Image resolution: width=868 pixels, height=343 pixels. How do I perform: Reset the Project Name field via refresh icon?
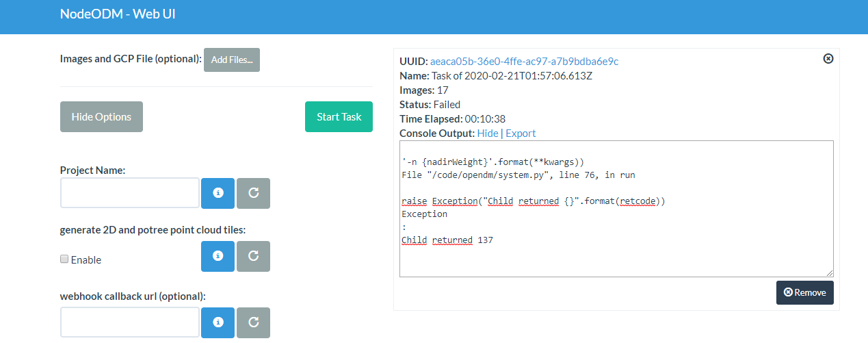pyautogui.click(x=253, y=193)
